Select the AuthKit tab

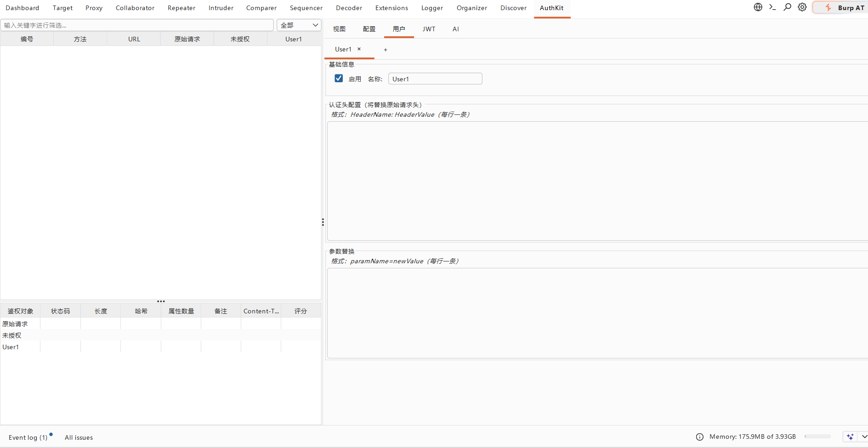point(551,8)
